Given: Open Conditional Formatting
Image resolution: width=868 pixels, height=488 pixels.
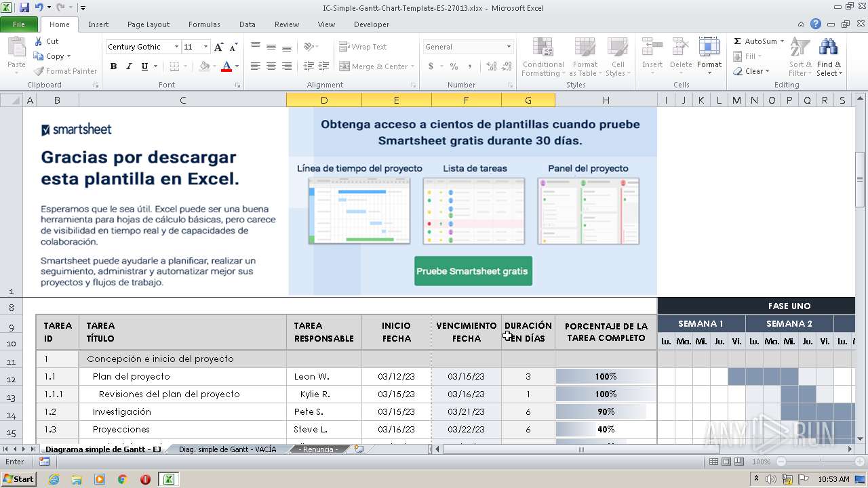Looking at the screenshot, I should (542, 57).
